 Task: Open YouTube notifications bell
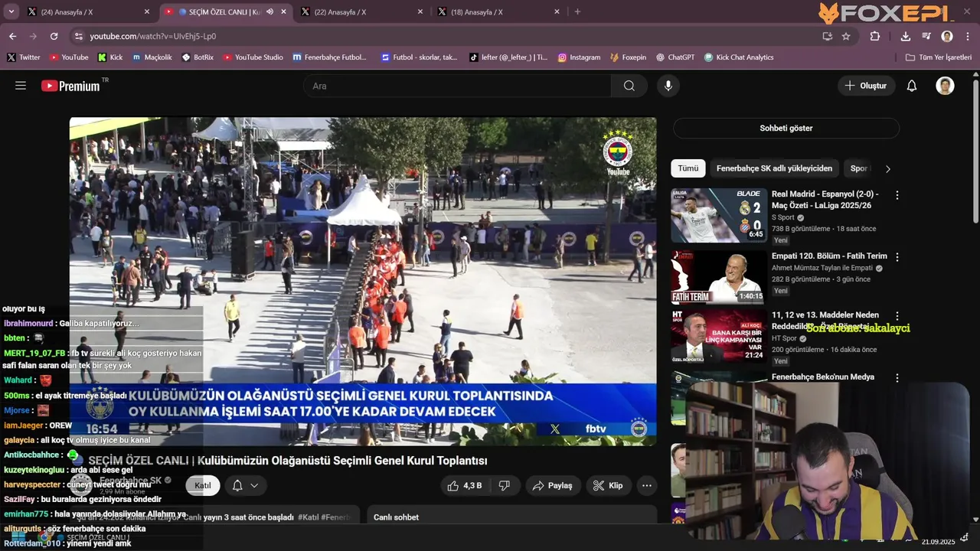pyautogui.click(x=912, y=86)
